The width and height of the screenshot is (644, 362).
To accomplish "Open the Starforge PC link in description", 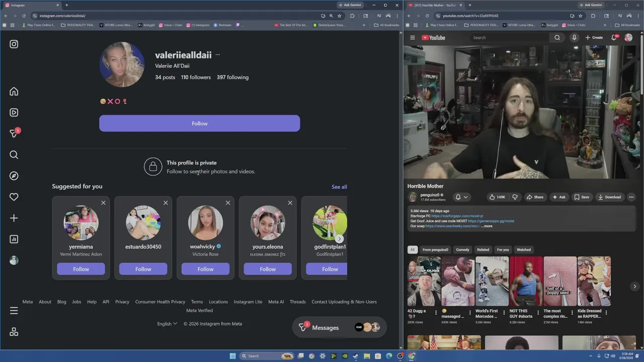I will click(x=457, y=216).
